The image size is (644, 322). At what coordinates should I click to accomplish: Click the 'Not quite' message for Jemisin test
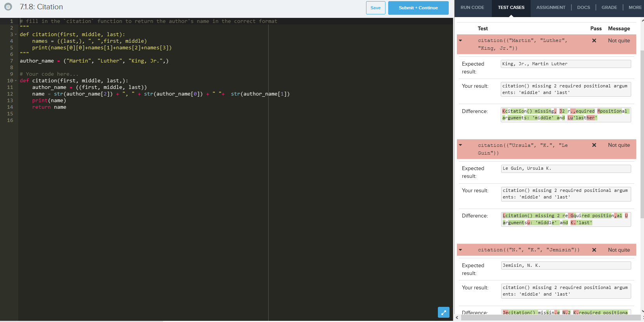click(619, 250)
